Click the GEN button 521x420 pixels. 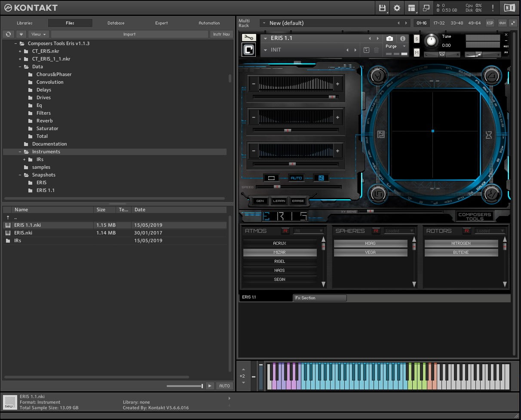click(260, 201)
